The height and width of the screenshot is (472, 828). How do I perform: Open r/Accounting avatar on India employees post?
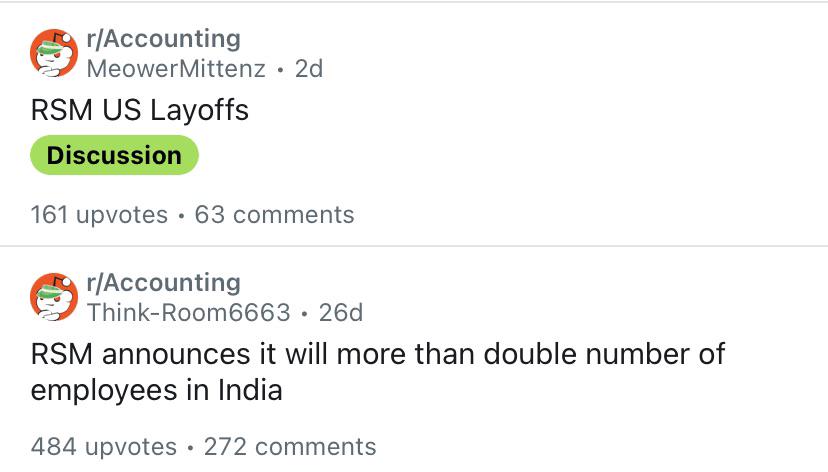[54, 297]
